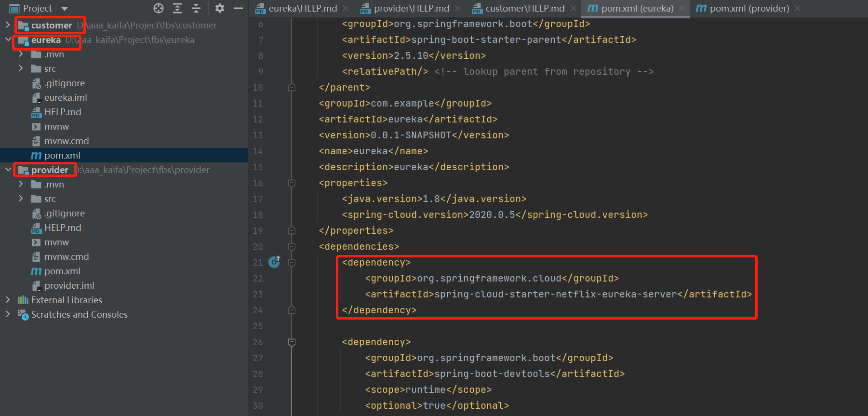
Task: Switch to eureka\HELP.md tab
Action: [303, 8]
